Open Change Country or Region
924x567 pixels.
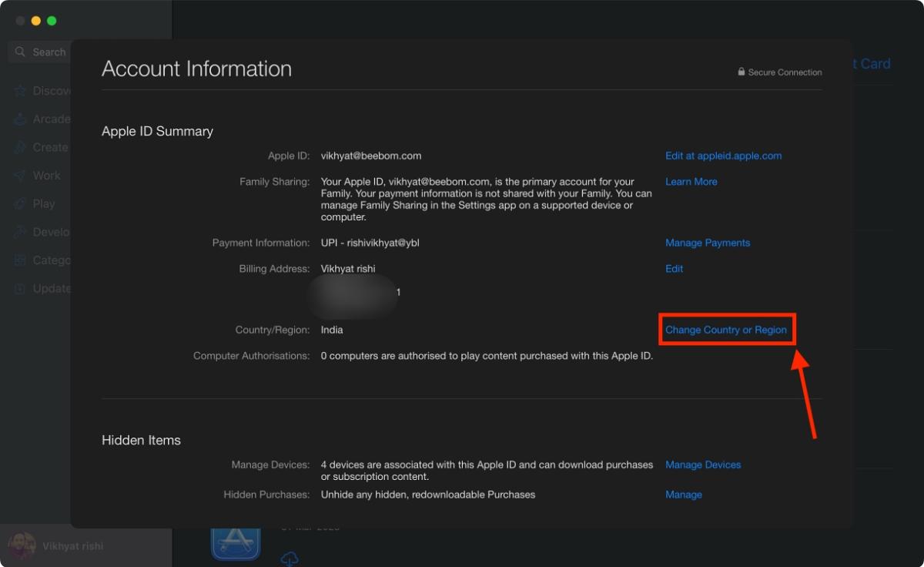pos(727,329)
